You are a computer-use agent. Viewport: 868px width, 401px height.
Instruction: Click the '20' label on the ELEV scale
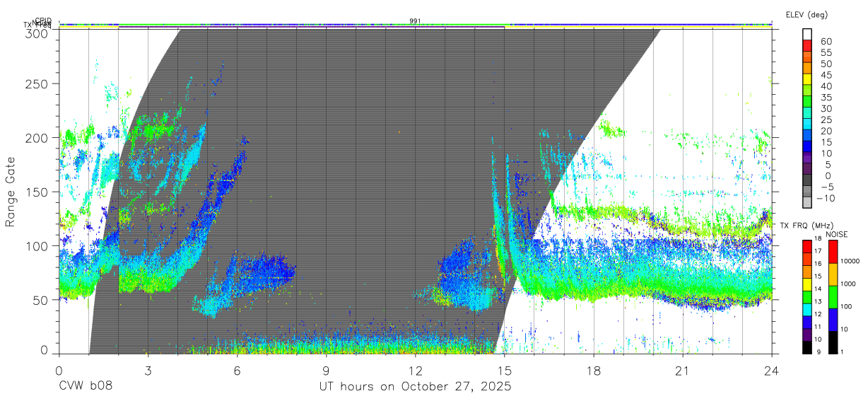click(x=826, y=131)
